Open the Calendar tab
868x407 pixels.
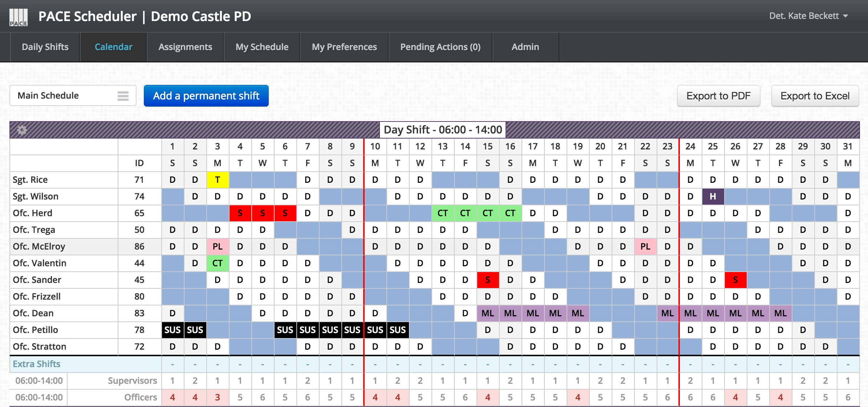(x=113, y=46)
